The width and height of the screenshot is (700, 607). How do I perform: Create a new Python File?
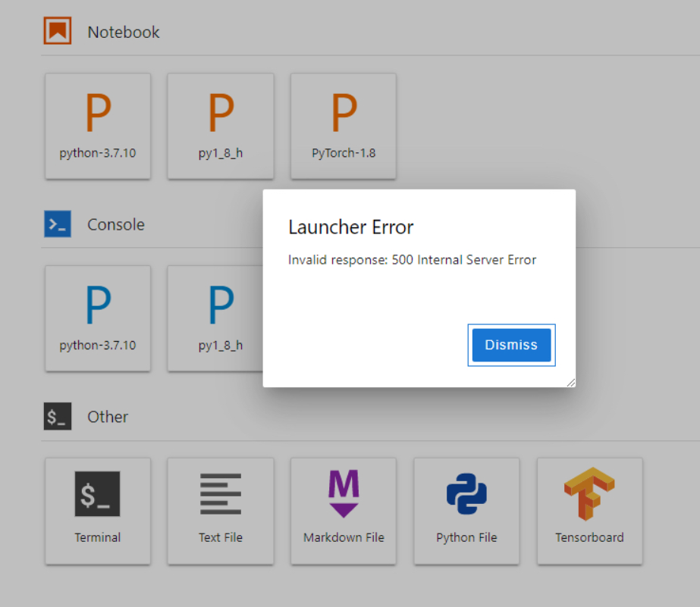pos(466,511)
